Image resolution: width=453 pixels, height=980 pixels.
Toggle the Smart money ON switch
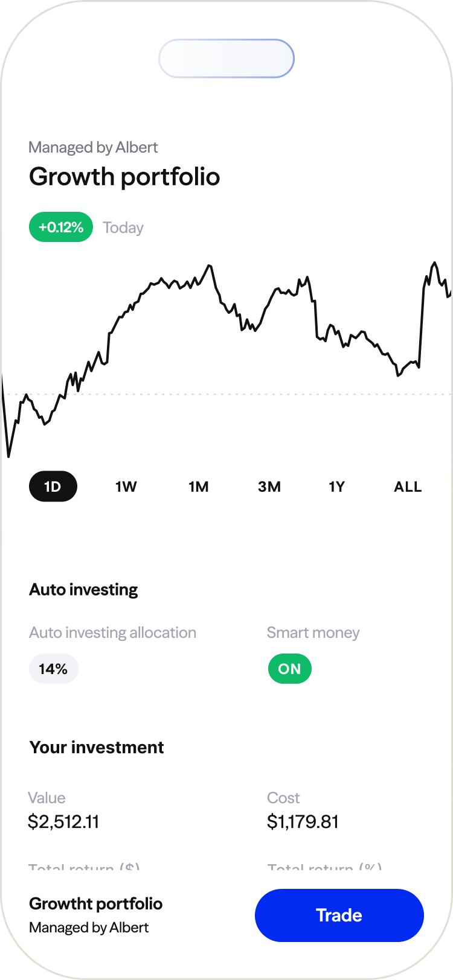point(290,669)
